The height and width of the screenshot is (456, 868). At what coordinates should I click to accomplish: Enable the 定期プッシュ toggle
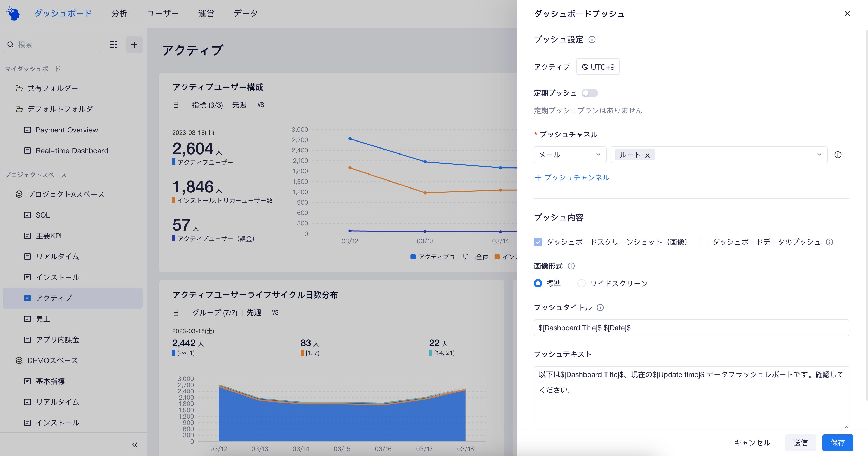pos(590,93)
